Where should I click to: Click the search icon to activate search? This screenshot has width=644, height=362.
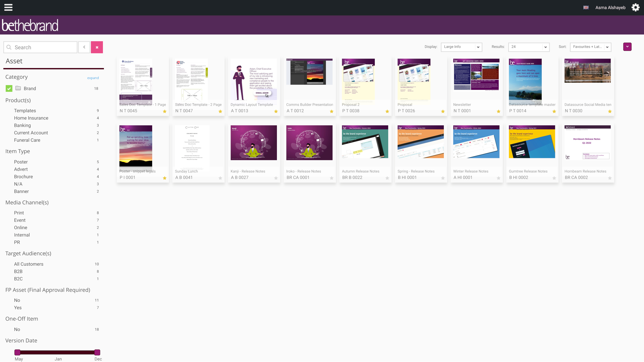pyautogui.click(x=9, y=47)
